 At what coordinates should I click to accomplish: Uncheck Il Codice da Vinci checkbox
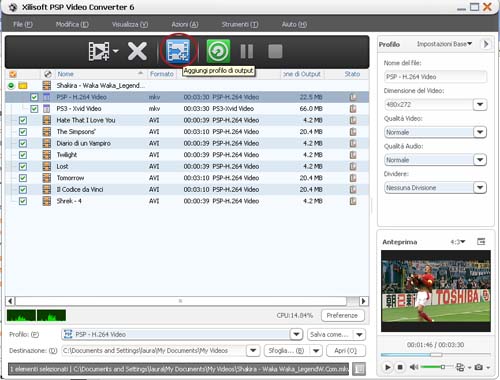[x=23, y=190]
